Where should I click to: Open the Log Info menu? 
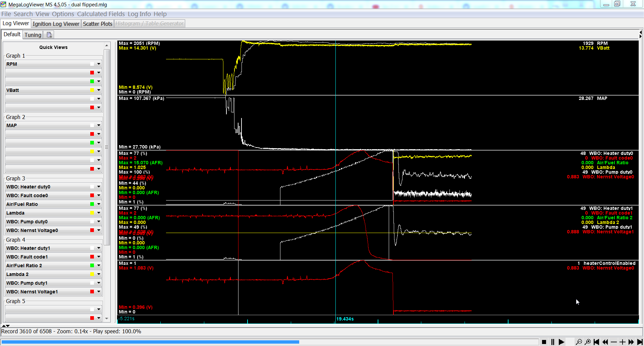[x=139, y=14]
